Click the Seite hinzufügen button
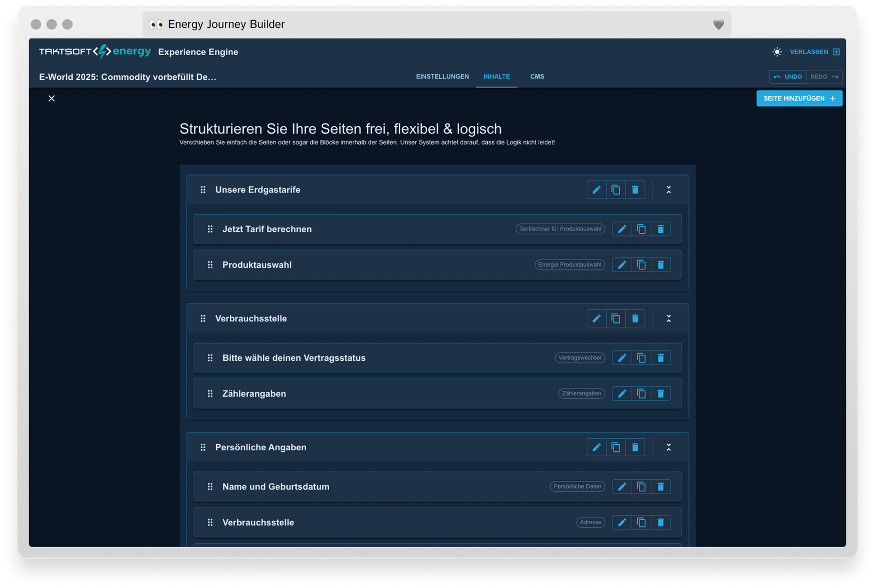The width and height of the screenshot is (875, 588). click(x=799, y=98)
